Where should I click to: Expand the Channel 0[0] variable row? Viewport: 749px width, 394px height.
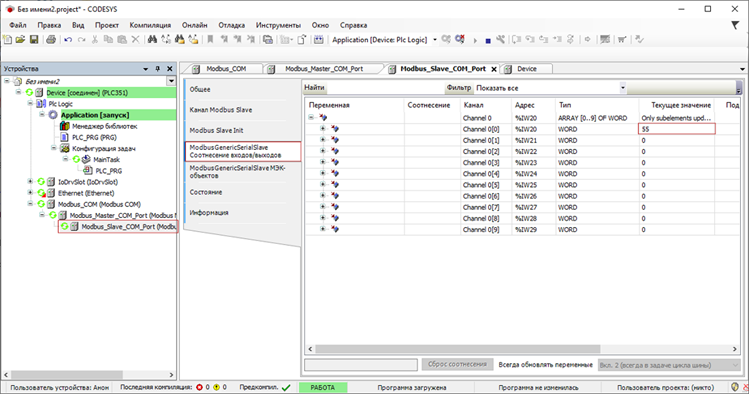[322, 129]
